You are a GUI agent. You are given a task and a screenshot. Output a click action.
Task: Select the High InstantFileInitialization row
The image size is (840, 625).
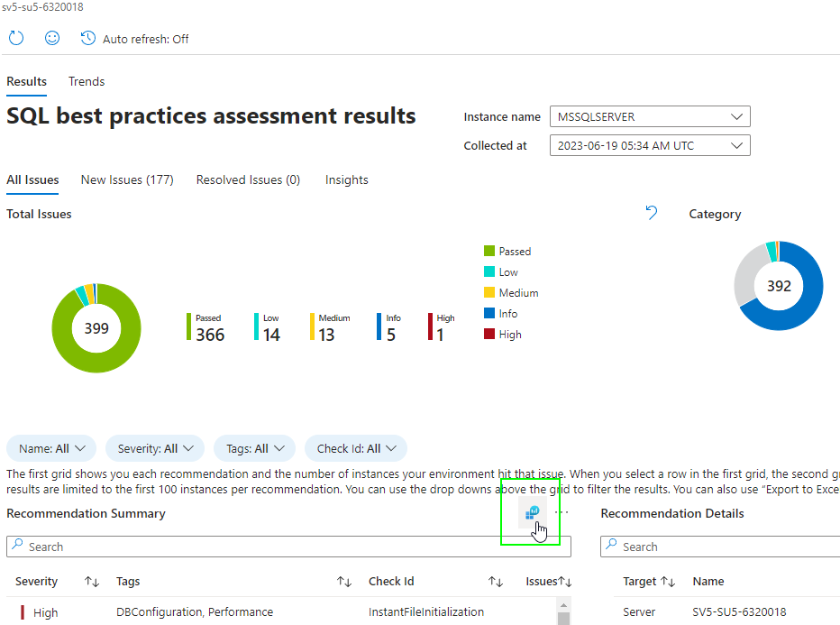pyautogui.click(x=281, y=612)
